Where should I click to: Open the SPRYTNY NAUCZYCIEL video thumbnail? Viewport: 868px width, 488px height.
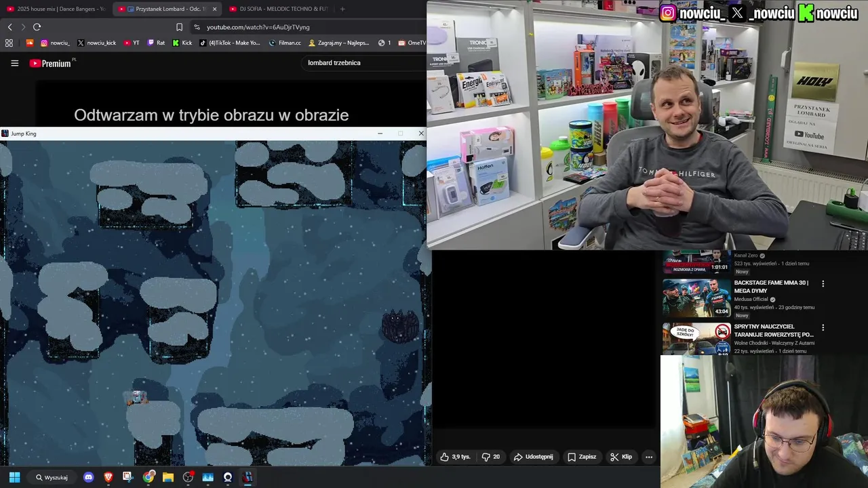(x=696, y=339)
